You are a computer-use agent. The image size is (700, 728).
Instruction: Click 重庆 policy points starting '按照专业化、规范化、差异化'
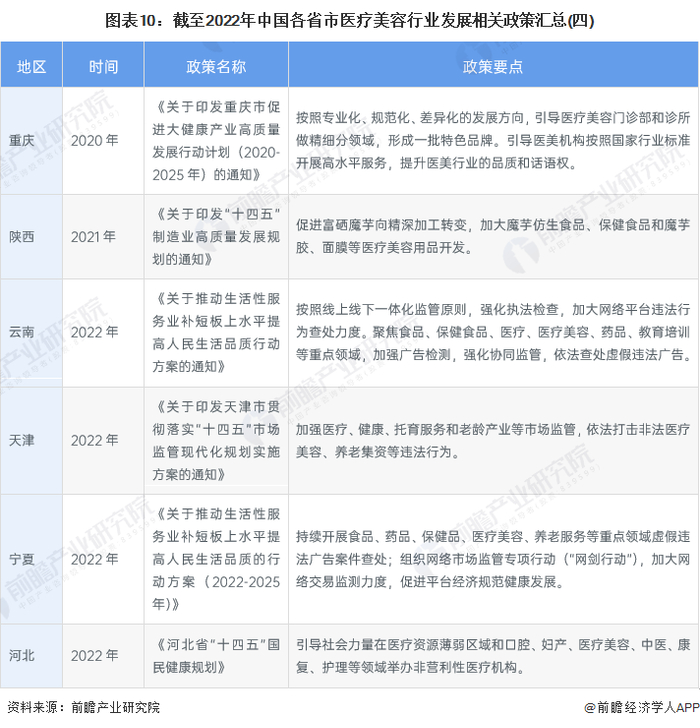pos(493,140)
